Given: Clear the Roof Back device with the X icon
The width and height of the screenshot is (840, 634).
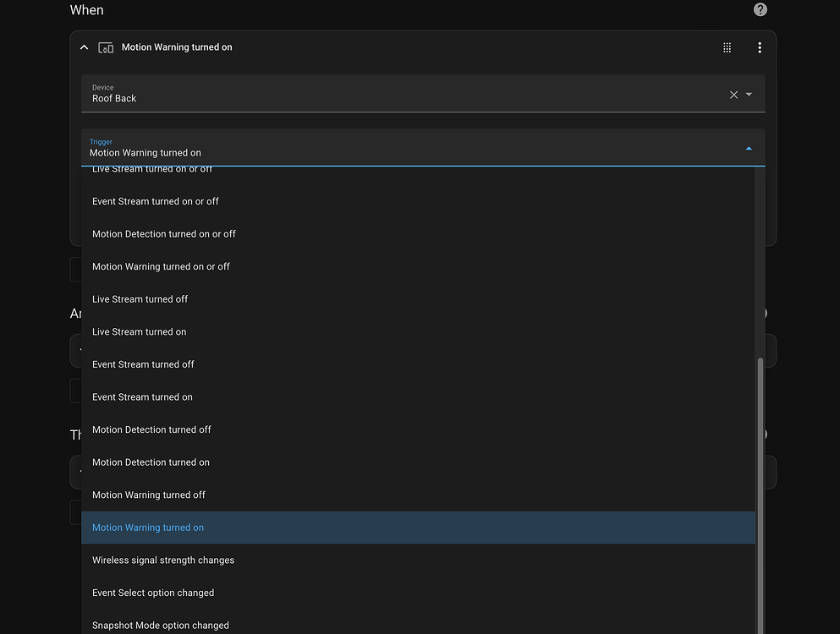Looking at the screenshot, I should pos(733,95).
